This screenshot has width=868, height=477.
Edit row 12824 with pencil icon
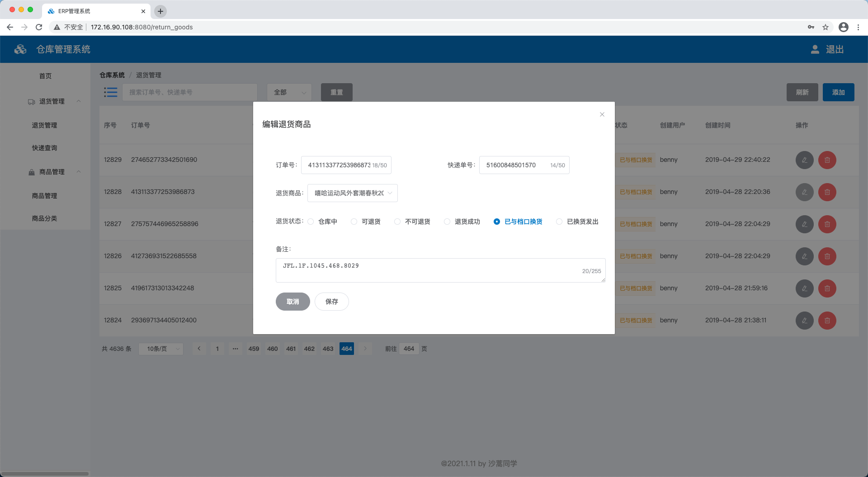805,321
